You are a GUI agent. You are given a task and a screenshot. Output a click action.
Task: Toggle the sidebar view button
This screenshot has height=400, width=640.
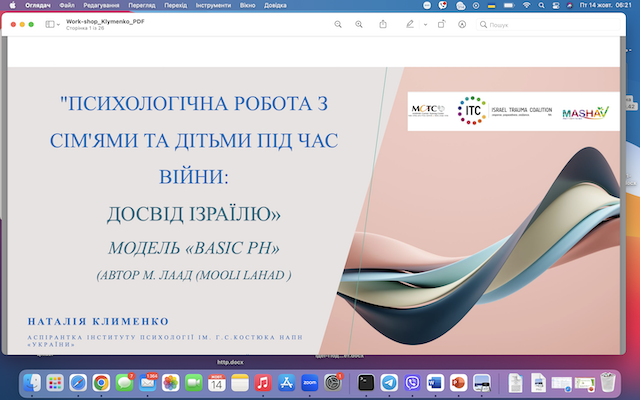pyautogui.click(x=49, y=23)
